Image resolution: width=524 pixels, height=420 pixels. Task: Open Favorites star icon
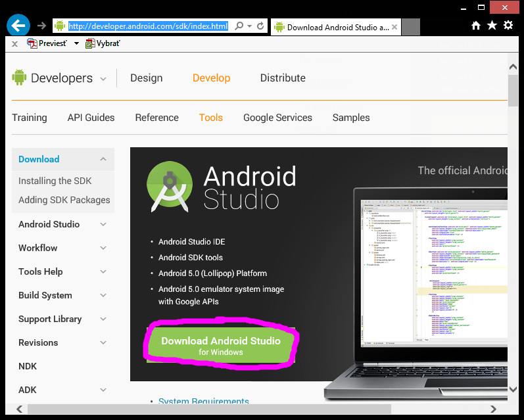[492, 25]
